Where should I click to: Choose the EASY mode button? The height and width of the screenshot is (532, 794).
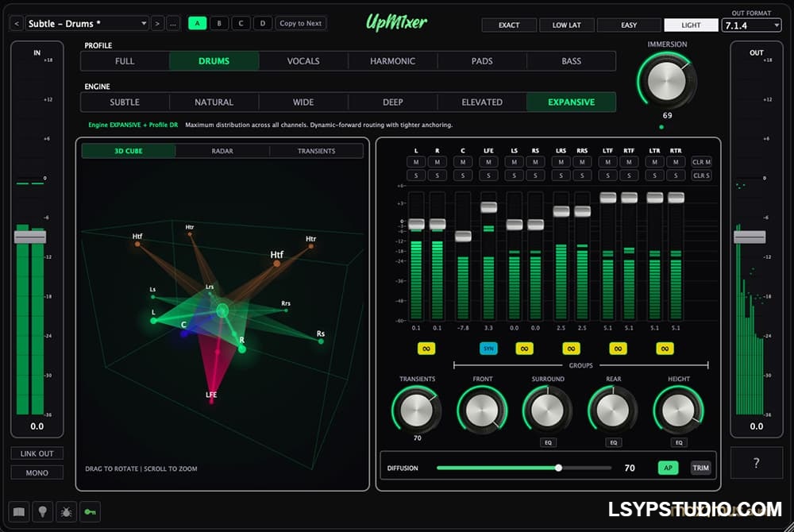pos(629,25)
